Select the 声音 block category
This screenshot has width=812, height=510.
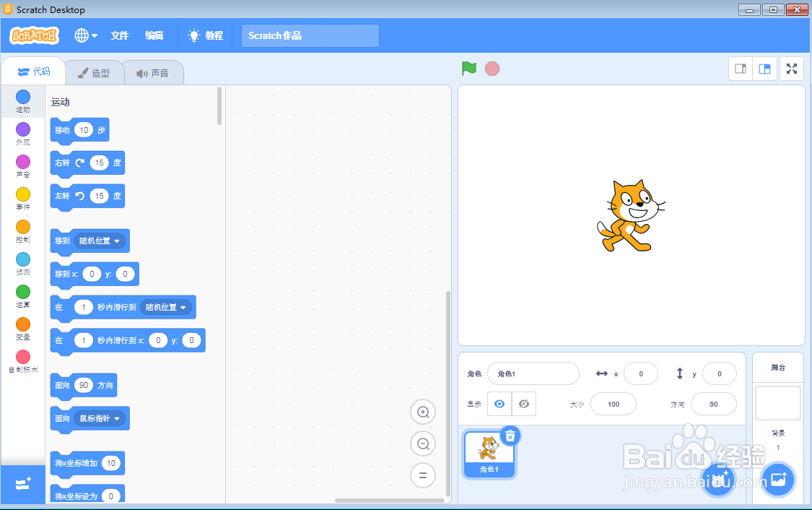coord(23,166)
